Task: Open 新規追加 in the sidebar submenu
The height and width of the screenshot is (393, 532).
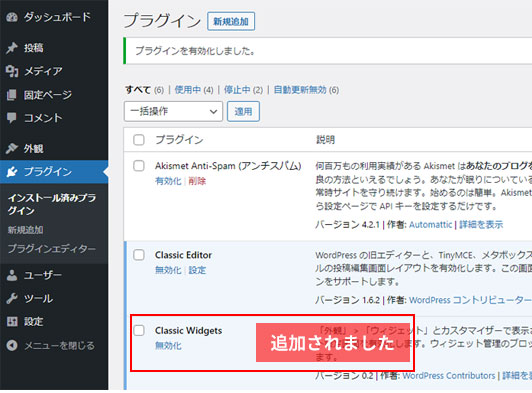Action: [25, 230]
